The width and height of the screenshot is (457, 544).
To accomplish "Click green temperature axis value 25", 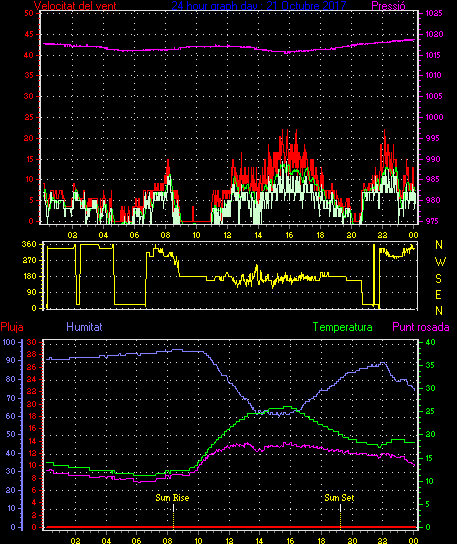I will tap(431, 411).
